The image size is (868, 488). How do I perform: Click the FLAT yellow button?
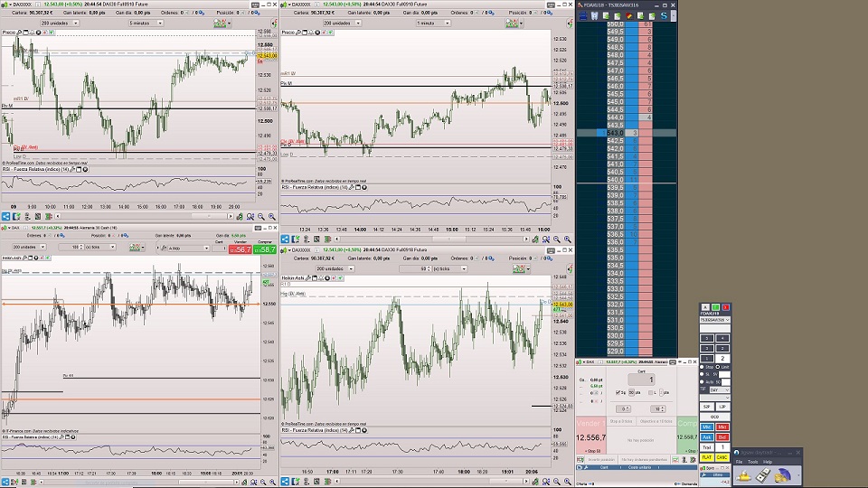pos(707,458)
